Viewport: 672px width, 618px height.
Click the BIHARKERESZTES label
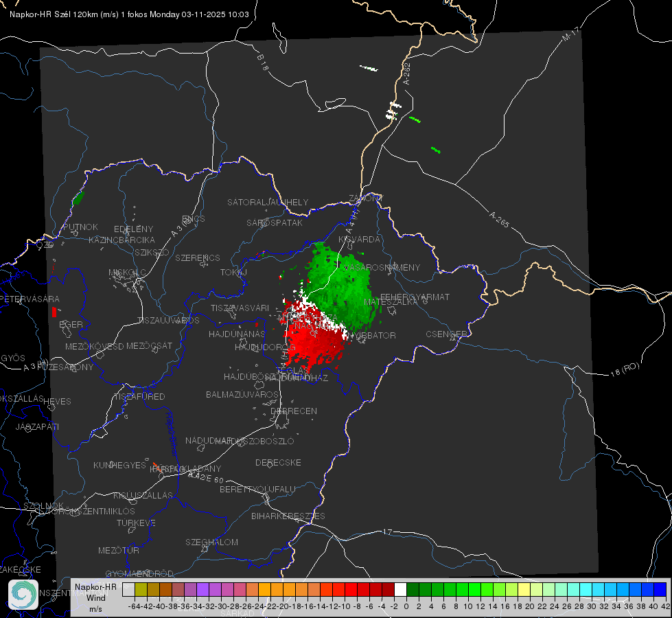(288, 516)
